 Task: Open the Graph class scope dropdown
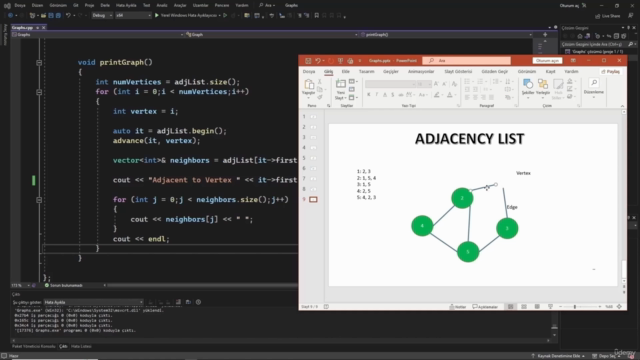pyautogui.click(x=271, y=35)
